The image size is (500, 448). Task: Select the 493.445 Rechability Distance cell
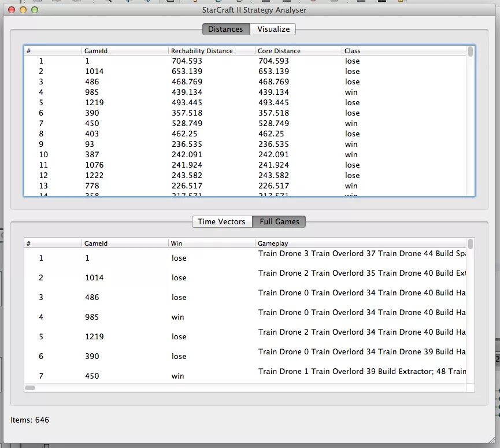(x=187, y=103)
